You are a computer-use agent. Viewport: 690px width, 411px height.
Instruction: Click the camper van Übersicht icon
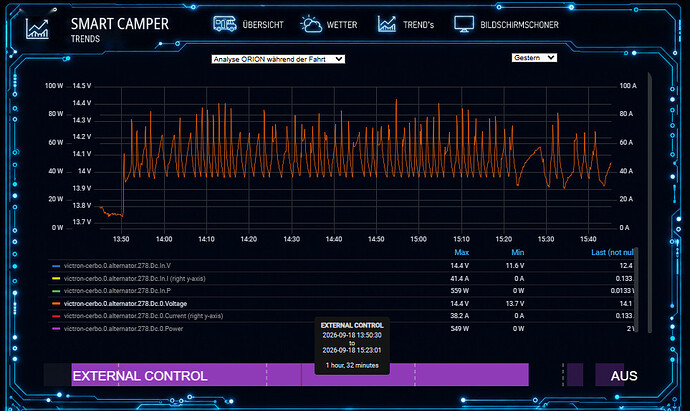pos(224,24)
